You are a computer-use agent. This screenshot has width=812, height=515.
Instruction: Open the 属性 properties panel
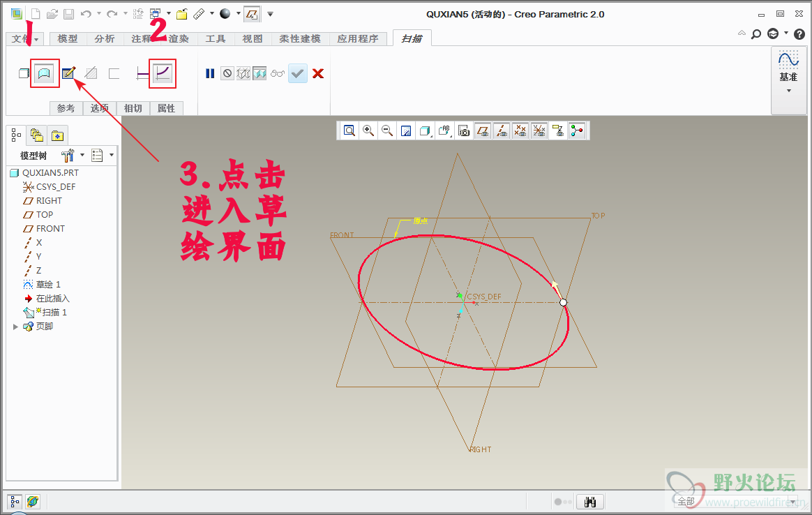166,108
